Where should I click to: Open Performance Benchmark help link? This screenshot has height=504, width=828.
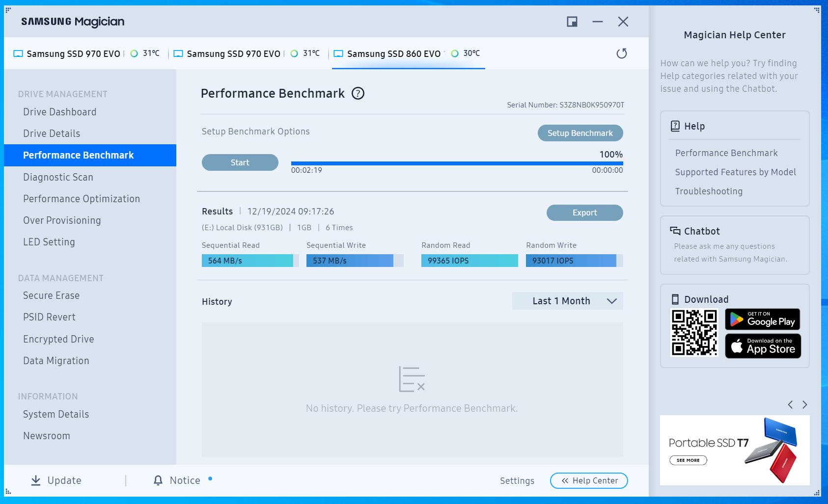click(726, 153)
